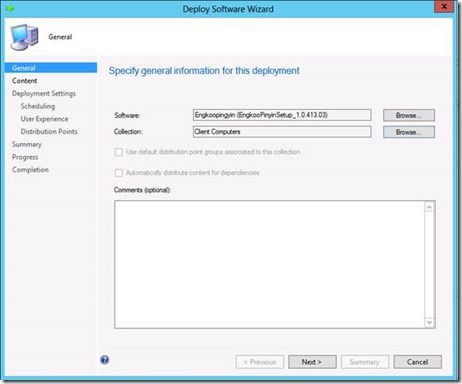This screenshot has height=384, width=462.
Task: Click the Collection field with Client Computers
Action: pyautogui.click(x=282, y=132)
